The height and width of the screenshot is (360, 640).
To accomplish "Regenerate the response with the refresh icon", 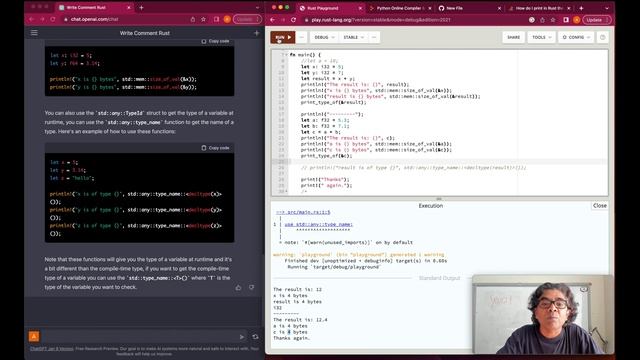I will click(255, 337).
